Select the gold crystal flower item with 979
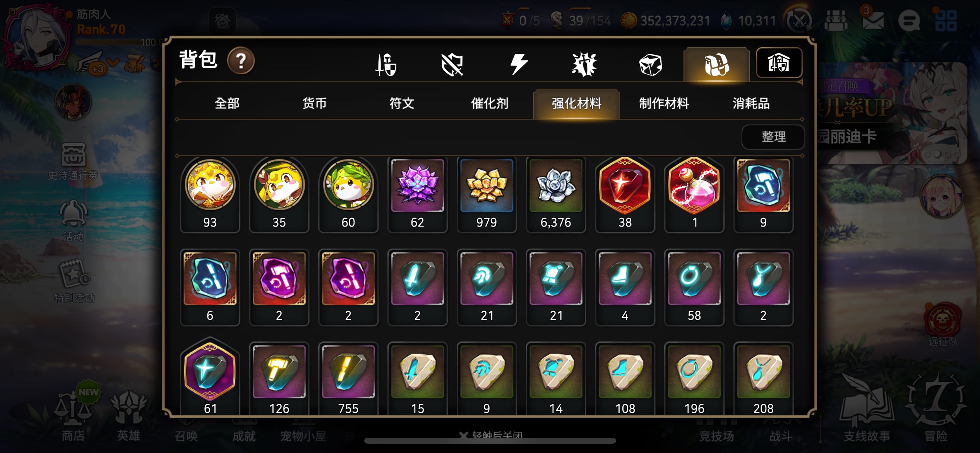Image resolution: width=980 pixels, height=453 pixels. (487, 194)
